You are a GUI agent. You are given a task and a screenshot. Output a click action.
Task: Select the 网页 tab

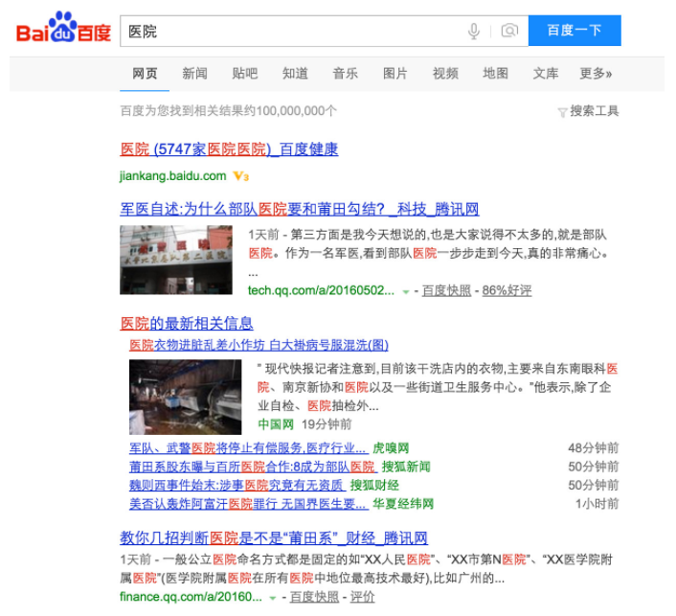(145, 74)
